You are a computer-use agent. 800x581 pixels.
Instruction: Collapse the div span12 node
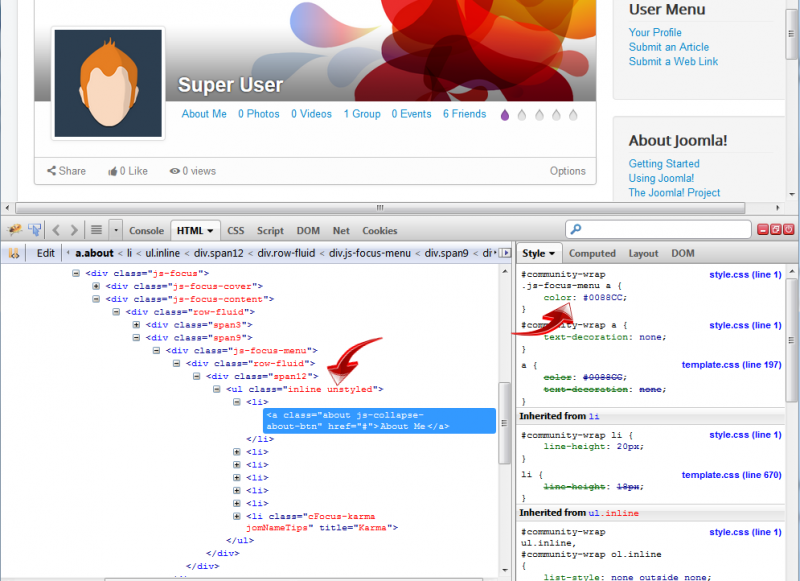[x=196, y=376]
